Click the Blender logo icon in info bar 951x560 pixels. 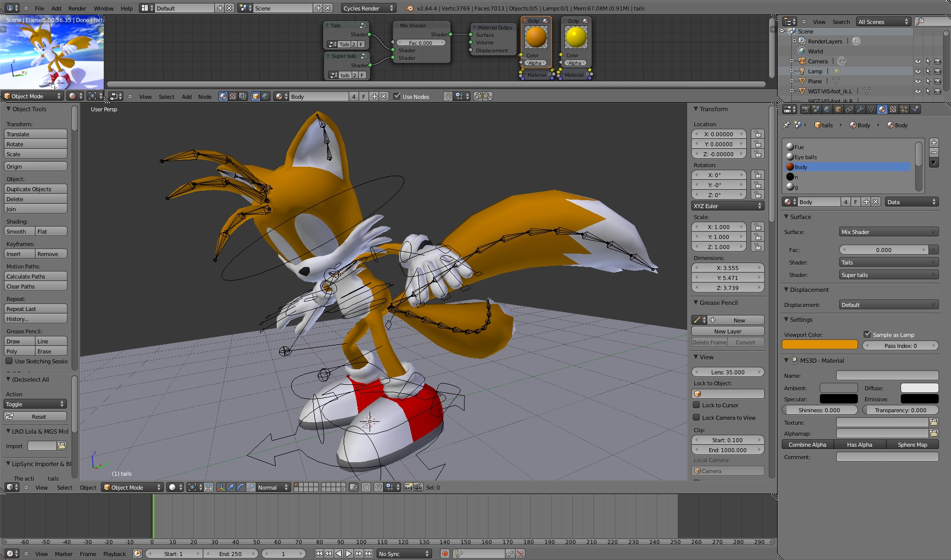(410, 8)
